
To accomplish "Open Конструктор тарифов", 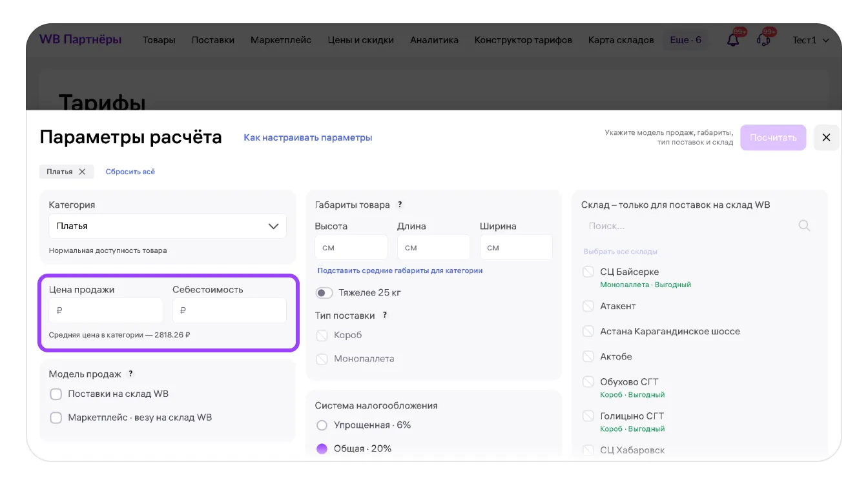I will tap(523, 40).
